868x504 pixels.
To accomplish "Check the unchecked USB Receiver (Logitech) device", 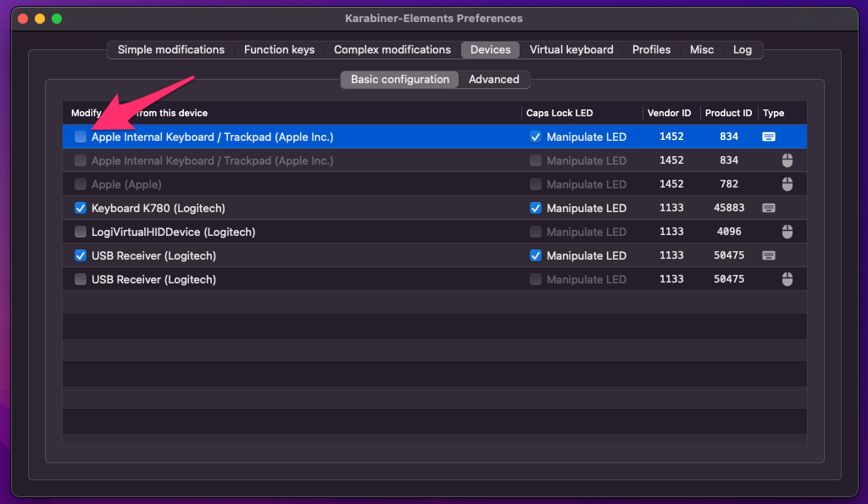I will (x=81, y=279).
